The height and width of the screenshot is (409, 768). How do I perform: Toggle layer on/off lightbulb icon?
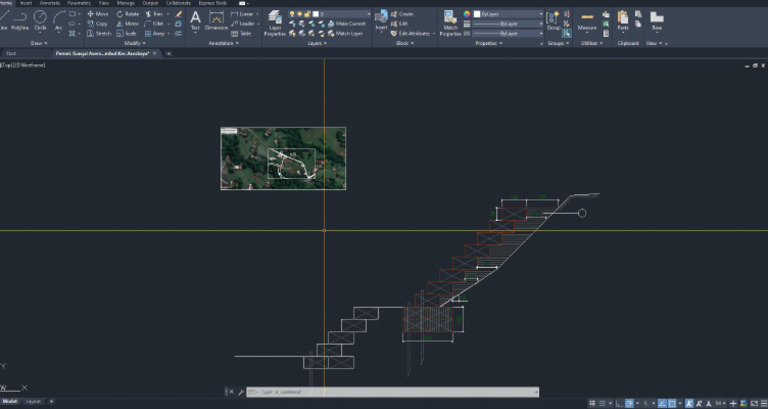point(292,14)
